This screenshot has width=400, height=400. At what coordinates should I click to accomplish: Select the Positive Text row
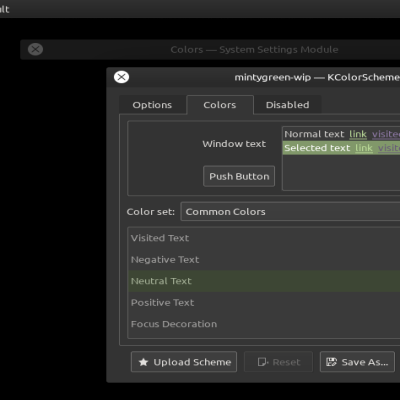[264, 303]
